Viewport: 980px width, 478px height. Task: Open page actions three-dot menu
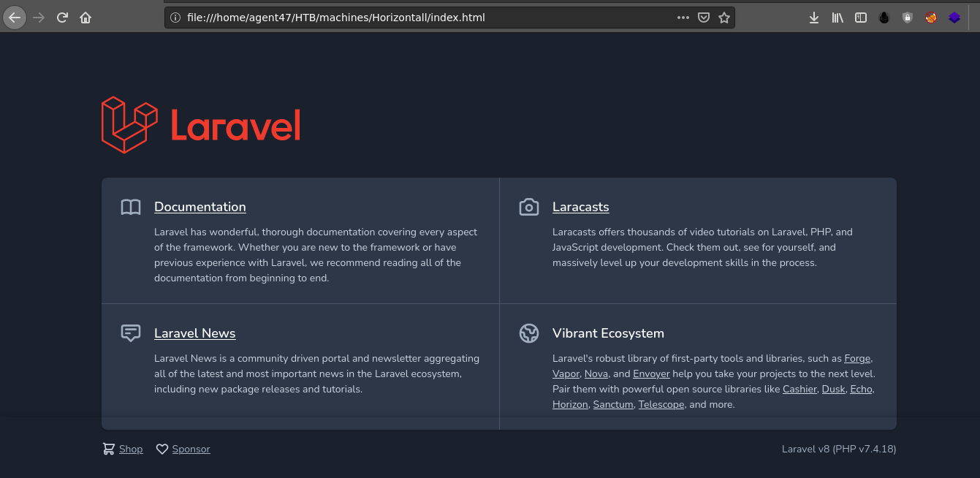pos(683,18)
